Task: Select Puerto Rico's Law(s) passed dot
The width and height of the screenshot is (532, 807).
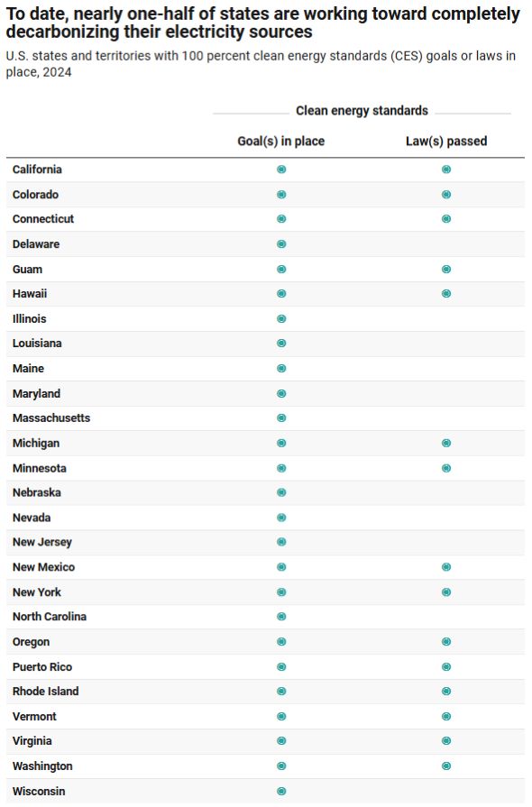Action: click(x=446, y=666)
